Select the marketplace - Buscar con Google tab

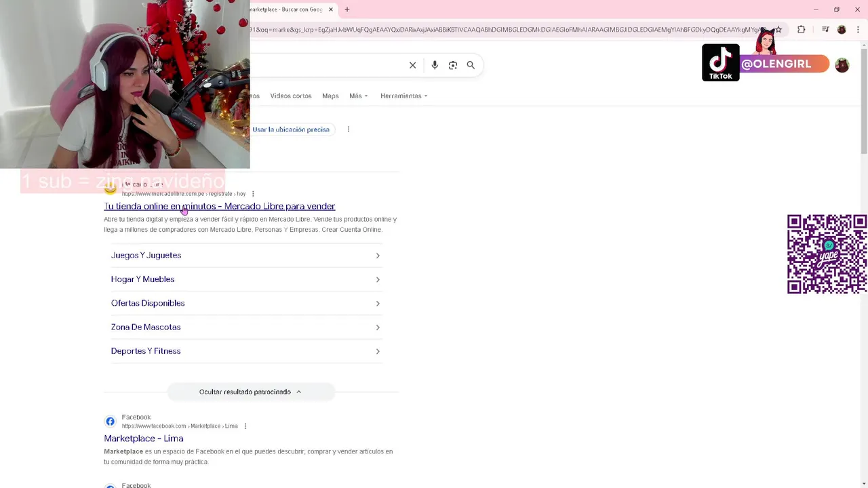(x=287, y=9)
